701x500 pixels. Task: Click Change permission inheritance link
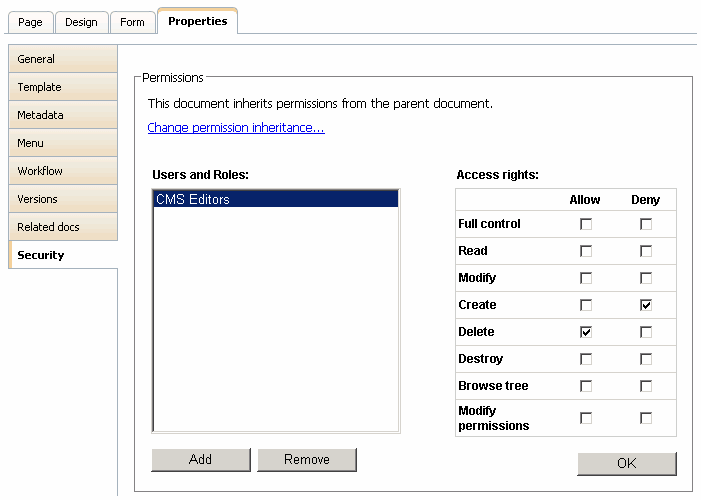(x=236, y=128)
